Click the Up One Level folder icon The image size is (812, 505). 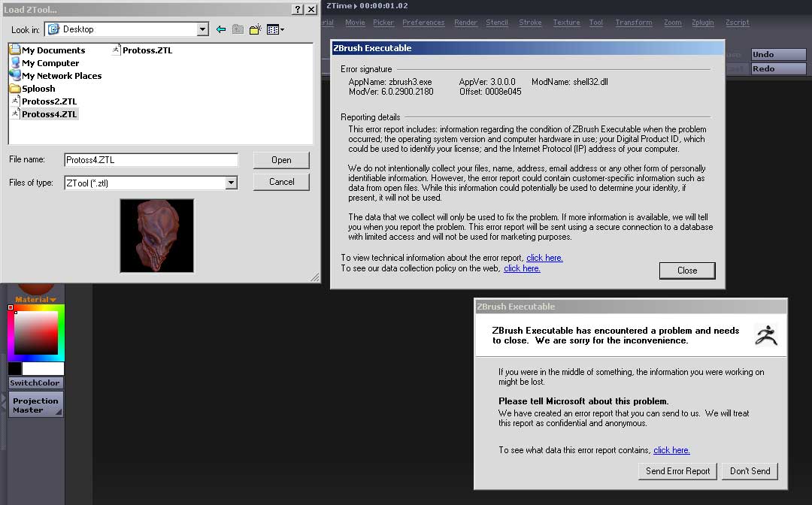[x=238, y=29]
